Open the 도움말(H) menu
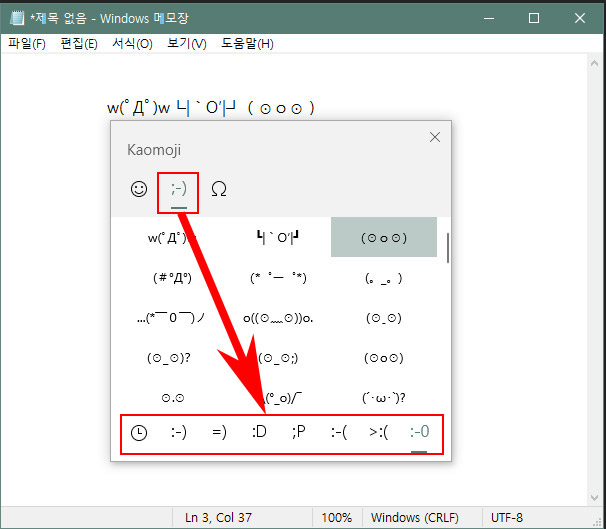 247,44
